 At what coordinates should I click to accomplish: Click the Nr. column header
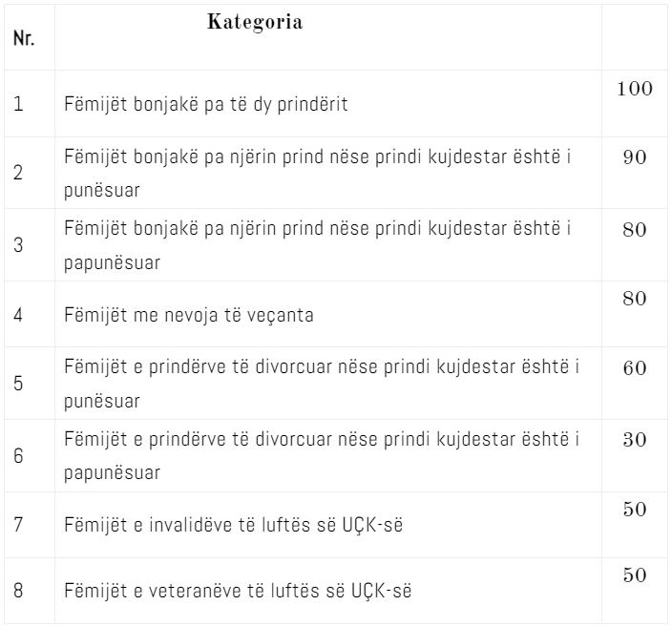coord(24,38)
